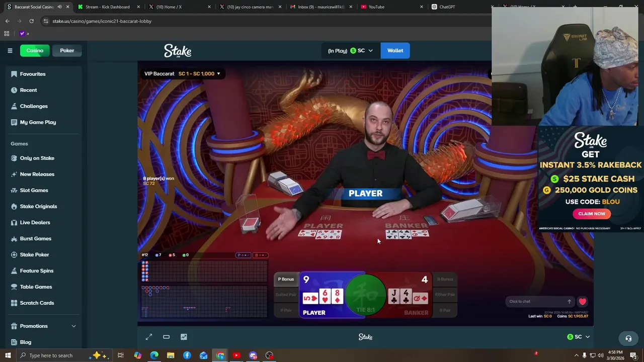Viewport: 644px width, 362px height.
Task: Expand VIP Baccarat table limits dropdown
Action: pos(183,73)
